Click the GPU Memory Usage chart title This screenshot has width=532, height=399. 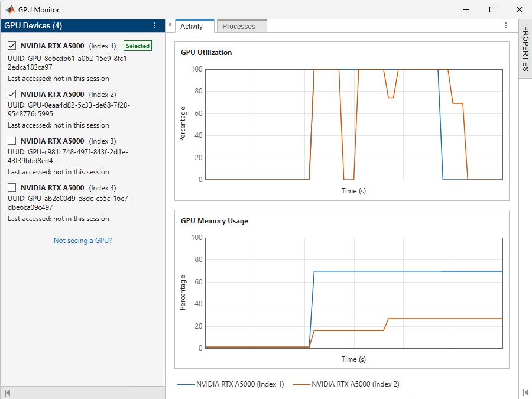point(215,221)
